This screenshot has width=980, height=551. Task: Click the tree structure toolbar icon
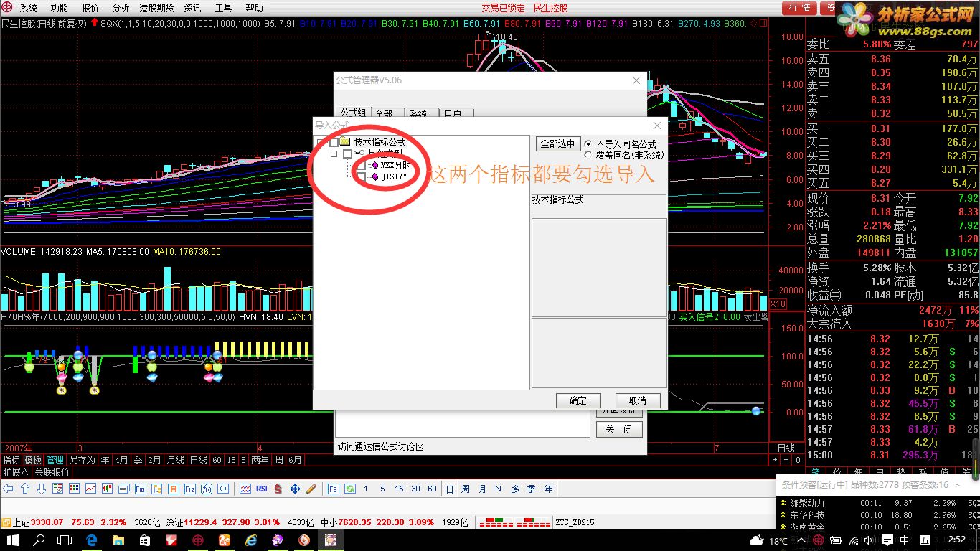(x=156, y=489)
